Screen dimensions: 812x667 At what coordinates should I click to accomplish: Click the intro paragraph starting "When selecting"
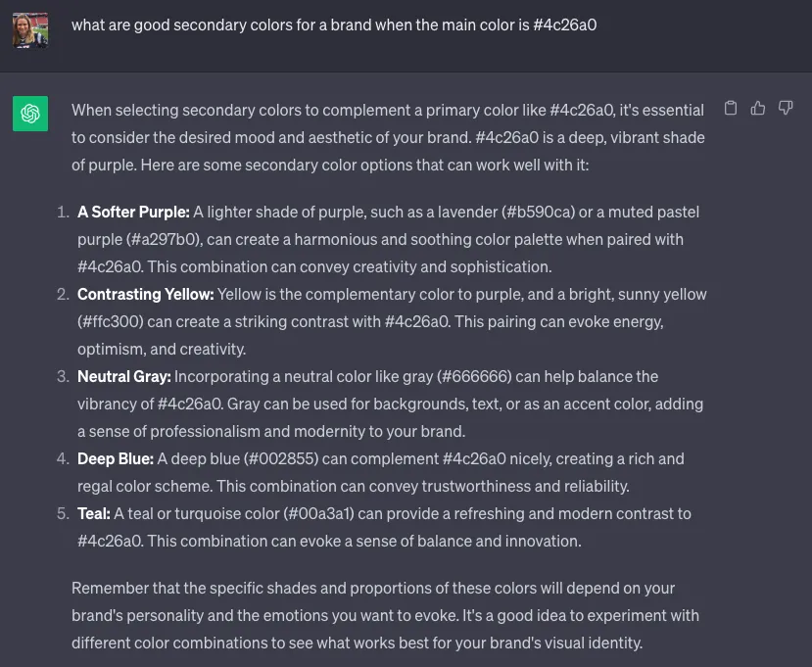click(388, 137)
